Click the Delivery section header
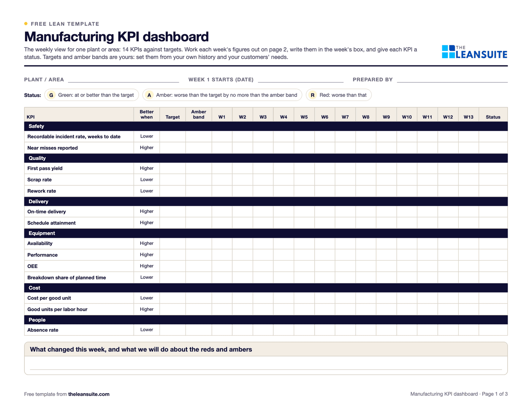532x411 pixels. click(x=266, y=201)
